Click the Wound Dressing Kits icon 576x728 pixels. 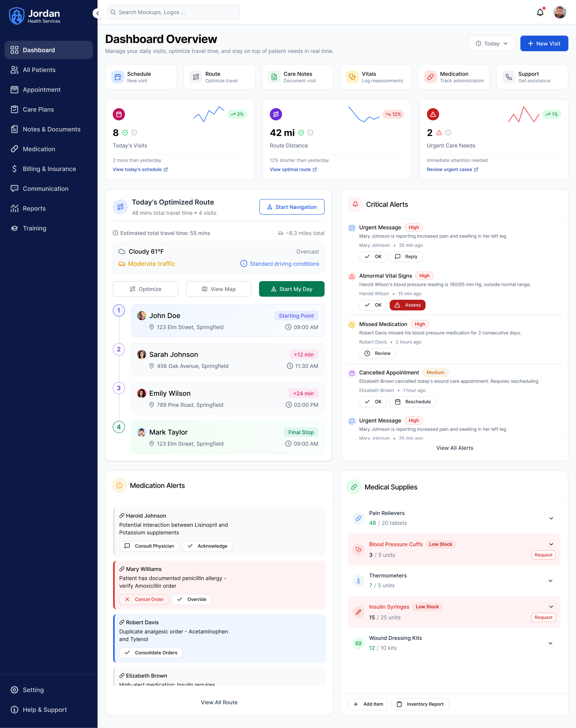pyautogui.click(x=359, y=643)
